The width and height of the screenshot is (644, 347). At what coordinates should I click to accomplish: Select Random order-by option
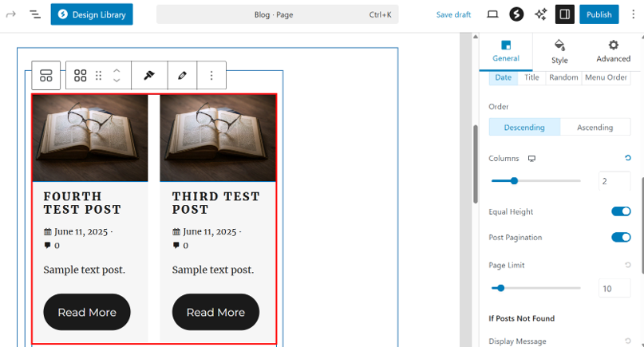point(563,77)
